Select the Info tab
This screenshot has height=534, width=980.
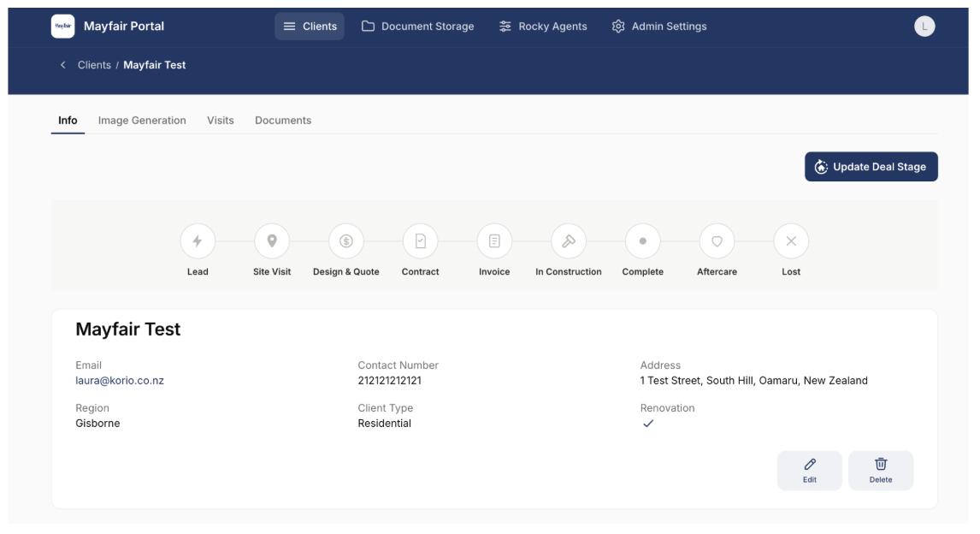(68, 120)
